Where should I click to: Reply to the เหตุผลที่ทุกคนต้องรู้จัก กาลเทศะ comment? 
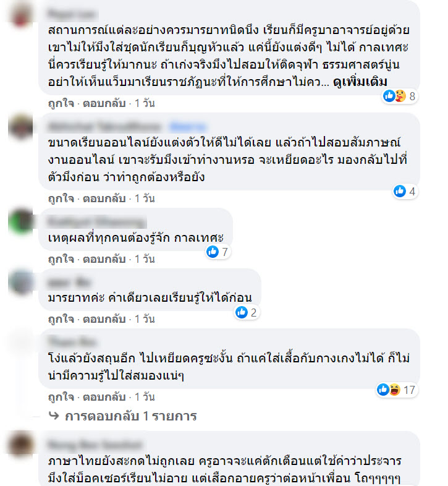(104, 259)
